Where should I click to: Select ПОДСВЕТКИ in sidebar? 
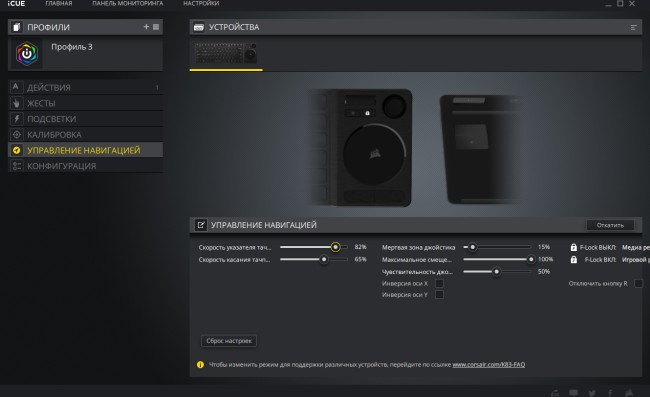pyautogui.click(x=85, y=119)
